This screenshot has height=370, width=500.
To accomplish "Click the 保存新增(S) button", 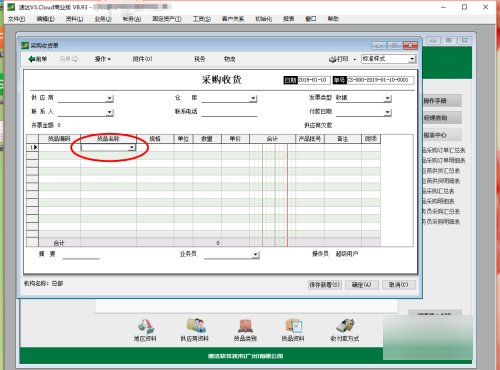I will pyautogui.click(x=325, y=285).
